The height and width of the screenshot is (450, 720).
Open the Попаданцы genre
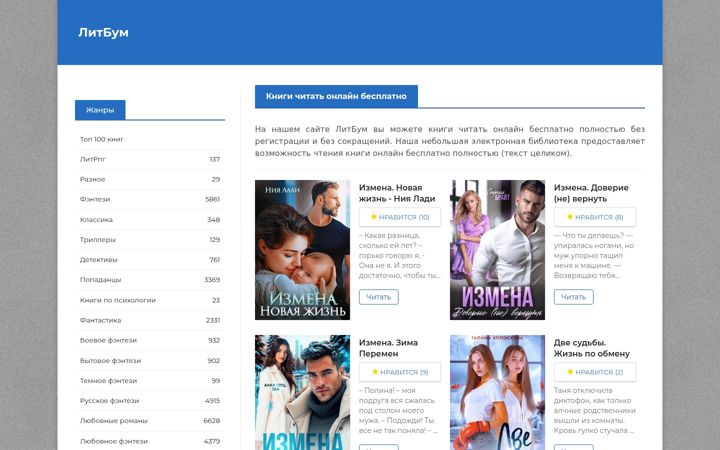click(101, 280)
